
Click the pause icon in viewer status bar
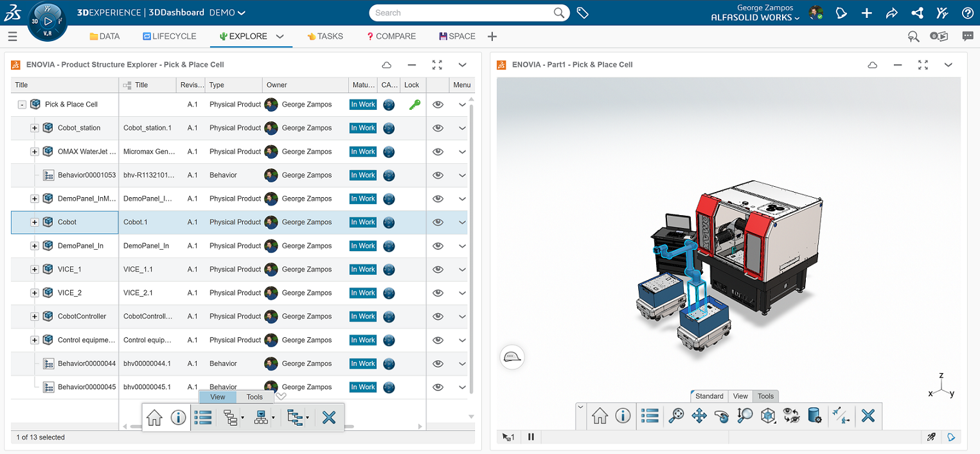coord(531,437)
